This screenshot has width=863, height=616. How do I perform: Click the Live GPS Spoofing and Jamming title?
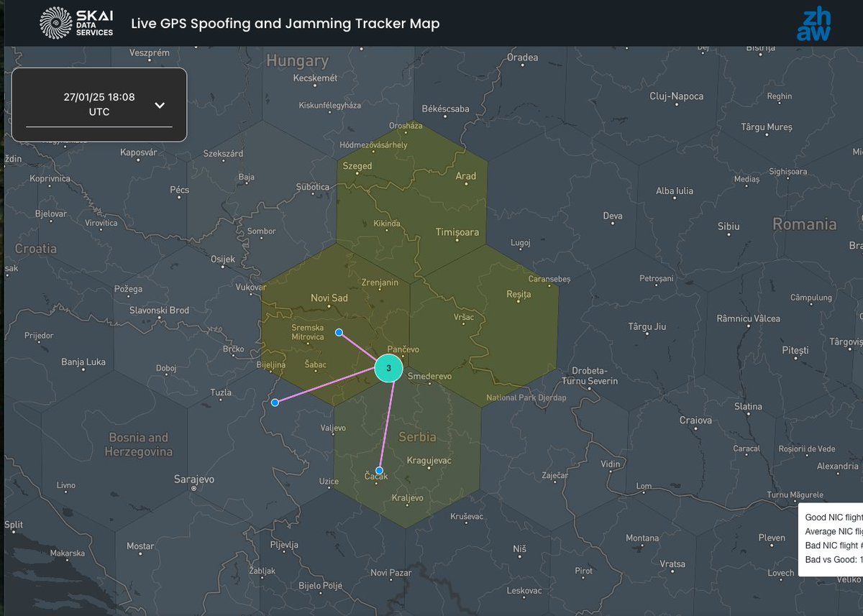285,23
